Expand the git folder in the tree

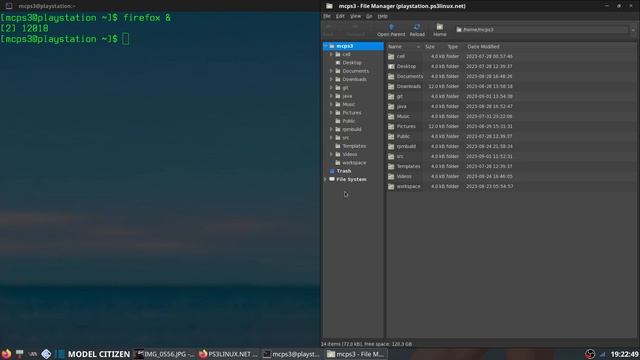(331, 88)
